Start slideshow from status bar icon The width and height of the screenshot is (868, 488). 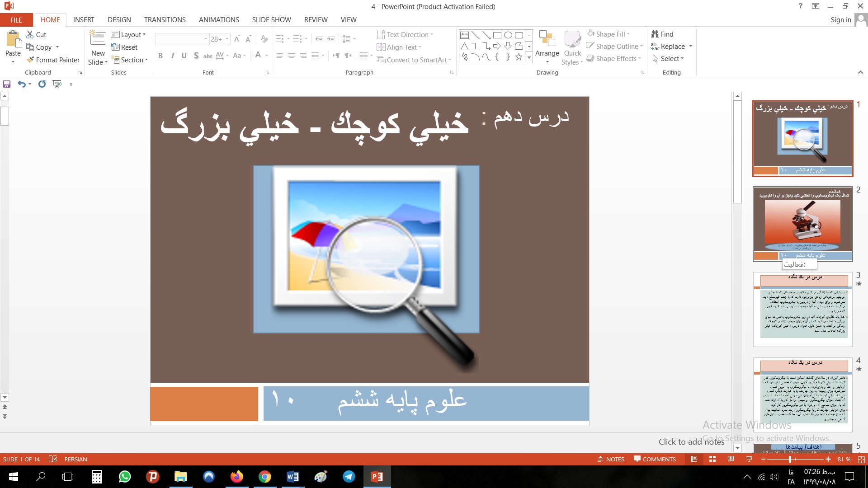(x=749, y=459)
